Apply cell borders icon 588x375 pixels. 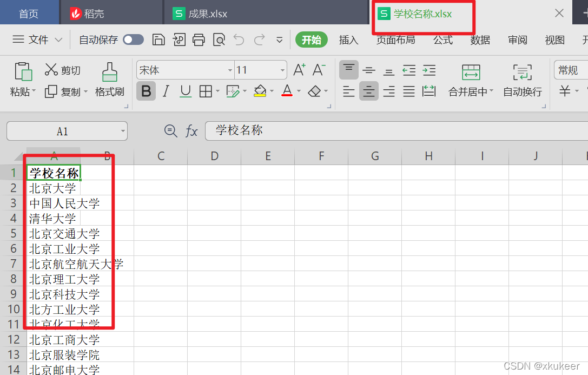[x=206, y=91]
